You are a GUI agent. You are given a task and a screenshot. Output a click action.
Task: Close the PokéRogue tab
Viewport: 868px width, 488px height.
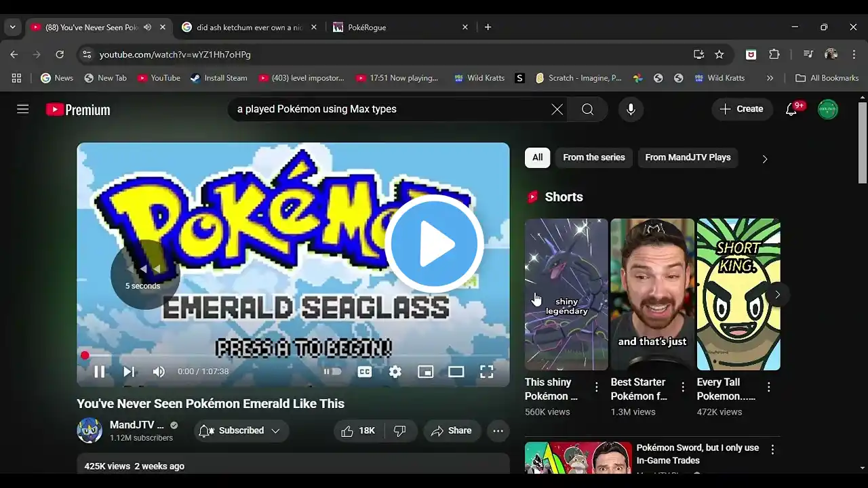click(x=465, y=27)
